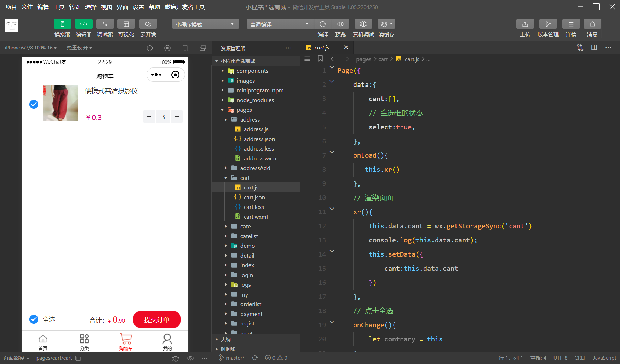620x364 pixels.
Task: Click the user avatar icon
Action: click(12, 25)
